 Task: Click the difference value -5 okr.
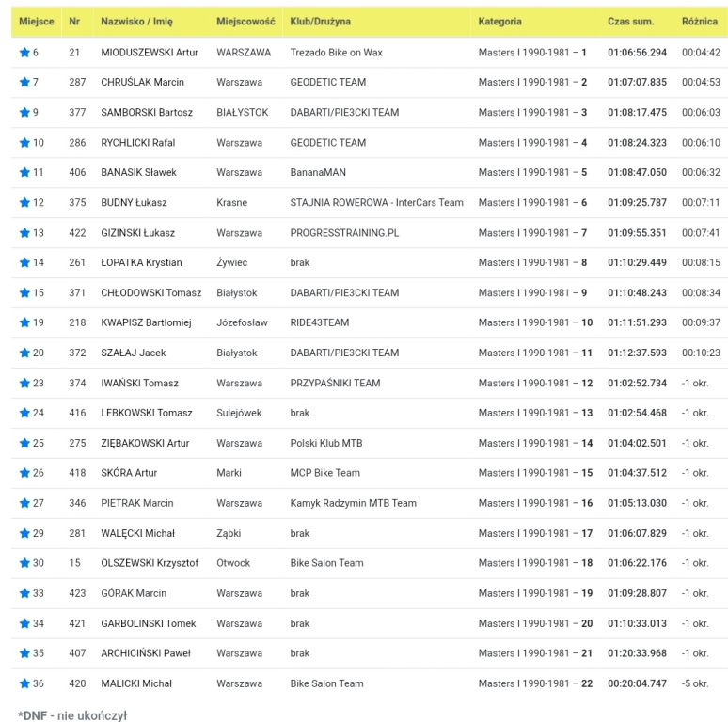tap(695, 683)
